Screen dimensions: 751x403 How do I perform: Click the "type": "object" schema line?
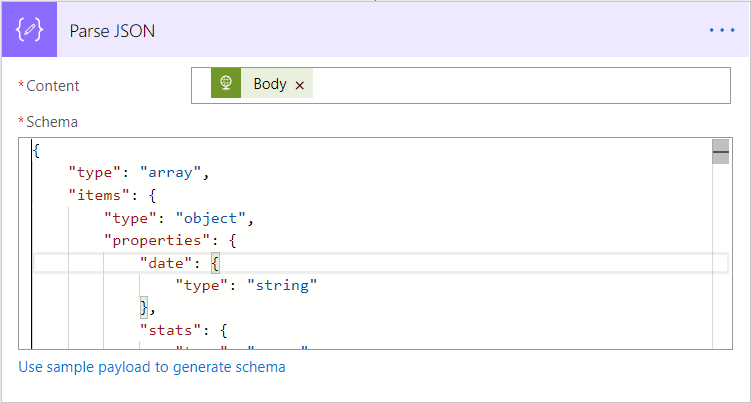click(x=179, y=218)
